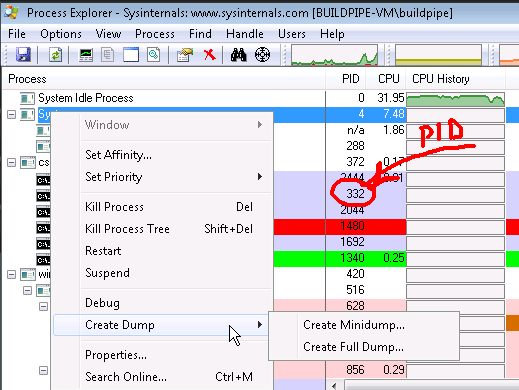Click the cs... process icon
Viewport: 519px width, 390px height.
28,163
